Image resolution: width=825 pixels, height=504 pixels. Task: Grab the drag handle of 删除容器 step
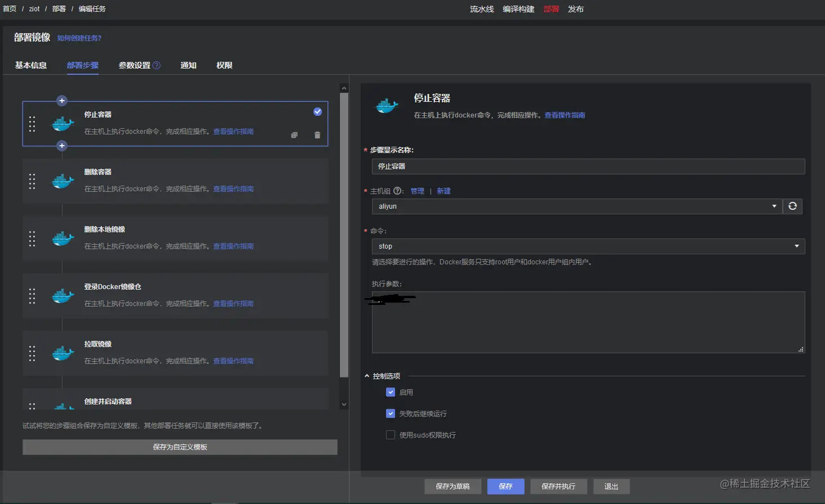pos(32,181)
